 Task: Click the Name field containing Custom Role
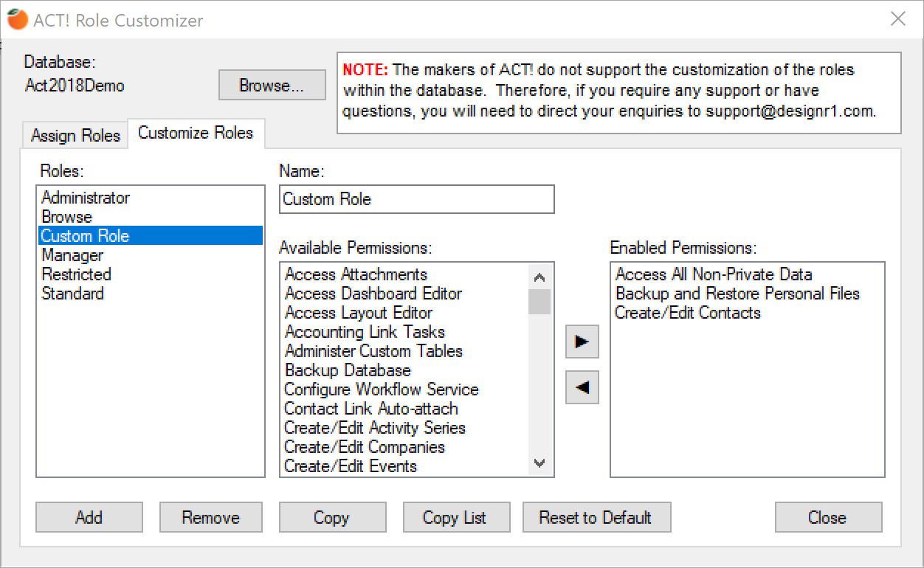click(417, 199)
